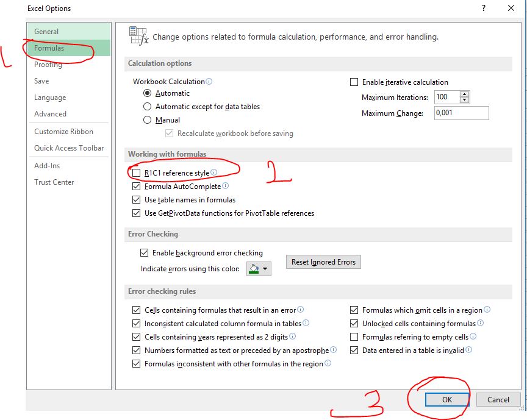Open the General options category
Screen dimensions: 527x420
click(69, 32)
